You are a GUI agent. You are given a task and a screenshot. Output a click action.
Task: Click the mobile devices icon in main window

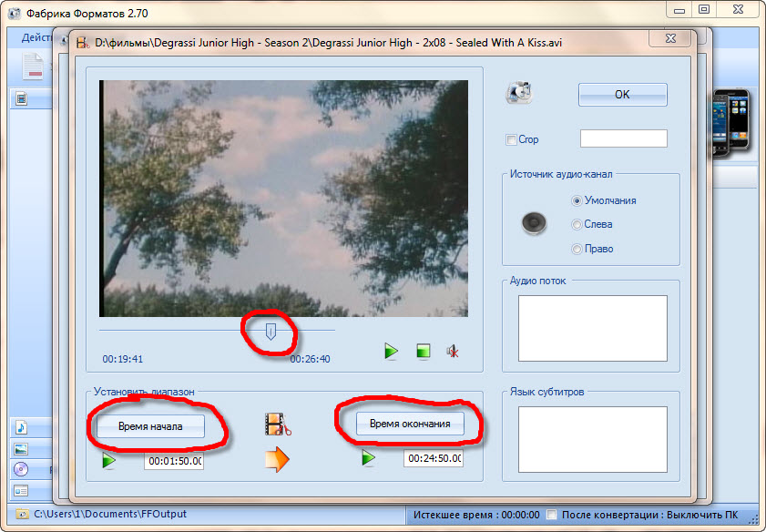(x=730, y=123)
